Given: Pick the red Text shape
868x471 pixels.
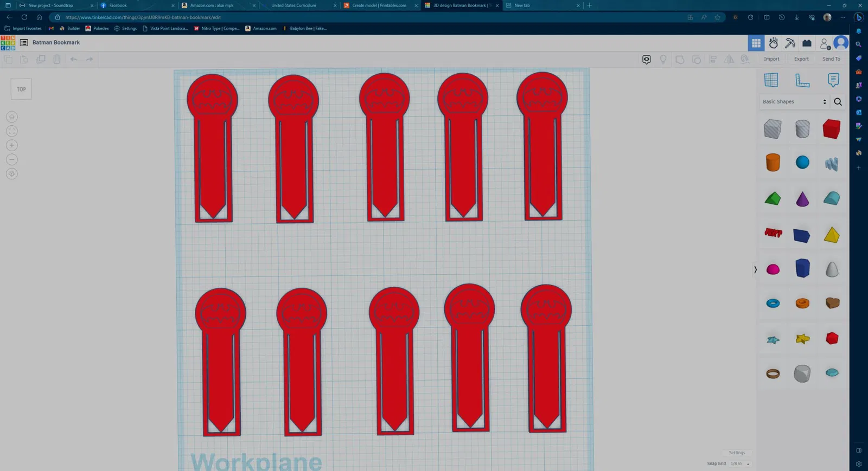Looking at the screenshot, I should [773, 233].
